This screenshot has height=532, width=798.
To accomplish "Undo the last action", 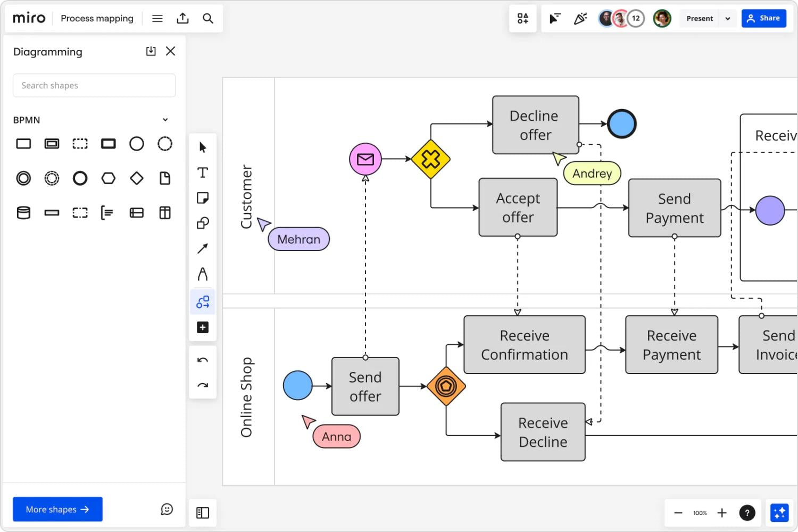I will point(203,360).
